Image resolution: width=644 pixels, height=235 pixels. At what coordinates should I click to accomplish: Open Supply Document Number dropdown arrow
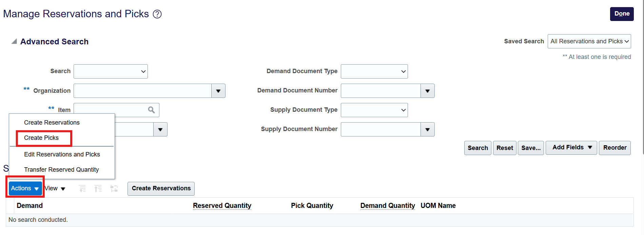click(x=427, y=129)
